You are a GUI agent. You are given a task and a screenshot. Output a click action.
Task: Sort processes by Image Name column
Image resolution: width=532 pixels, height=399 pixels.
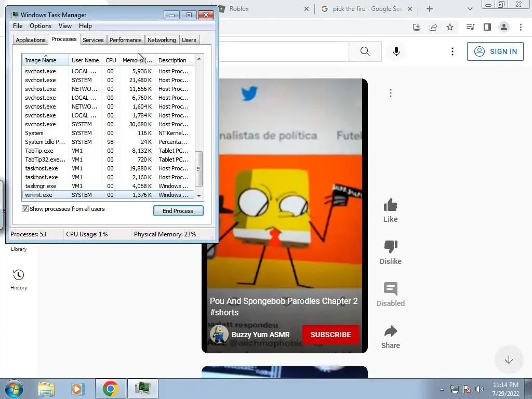pyautogui.click(x=46, y=60)
